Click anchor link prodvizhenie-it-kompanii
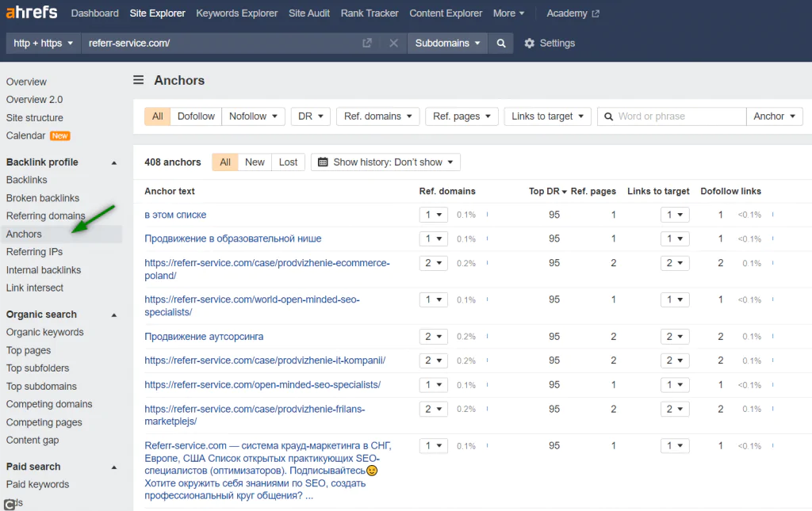Image resolution: width=812 pixels, height=511 pixels. pyautogui.click(x=265, y=360)
